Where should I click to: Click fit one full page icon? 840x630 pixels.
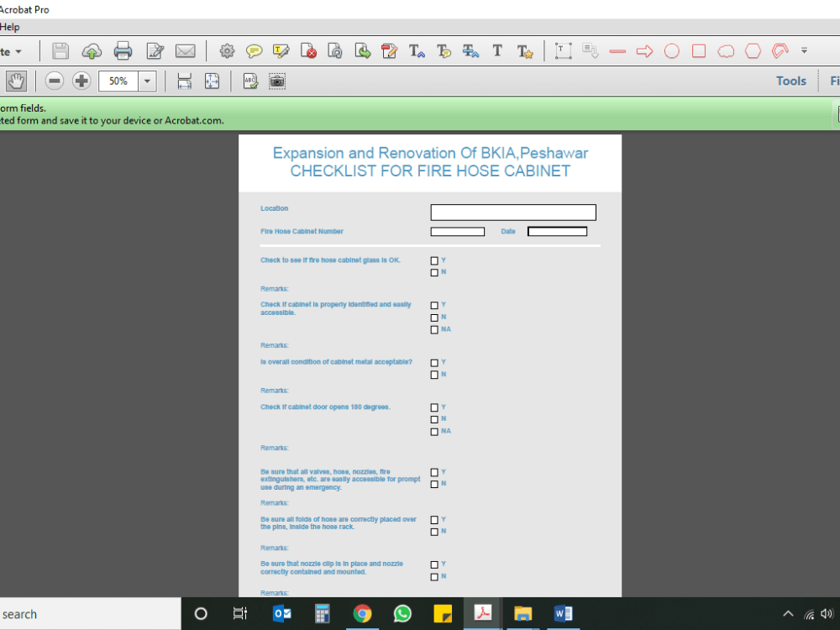[213, 81]
